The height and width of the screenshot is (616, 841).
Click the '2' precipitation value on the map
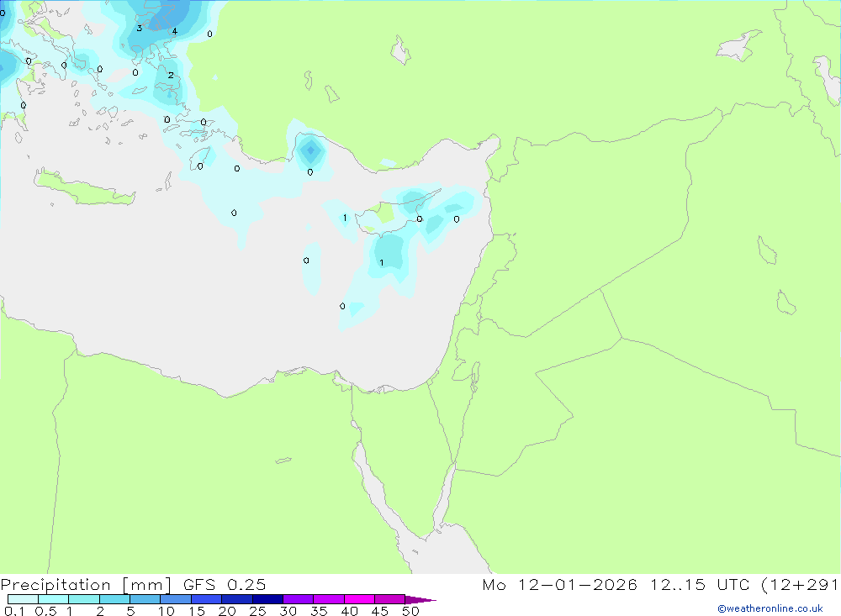point(171,75)
